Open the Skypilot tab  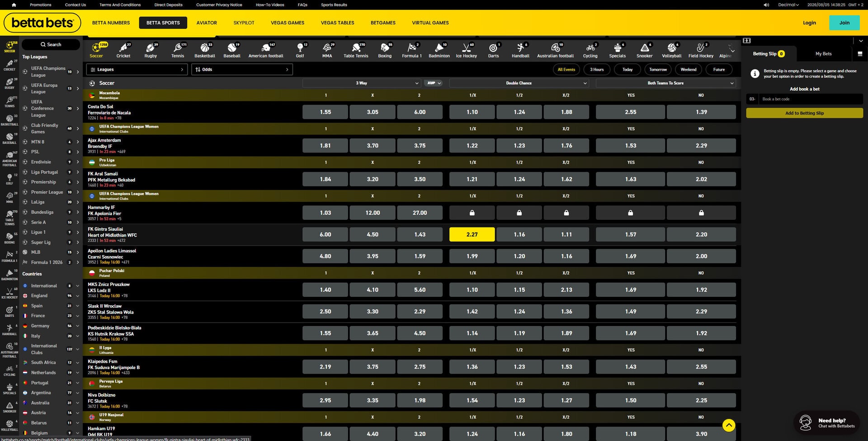[x=244, y=23]
